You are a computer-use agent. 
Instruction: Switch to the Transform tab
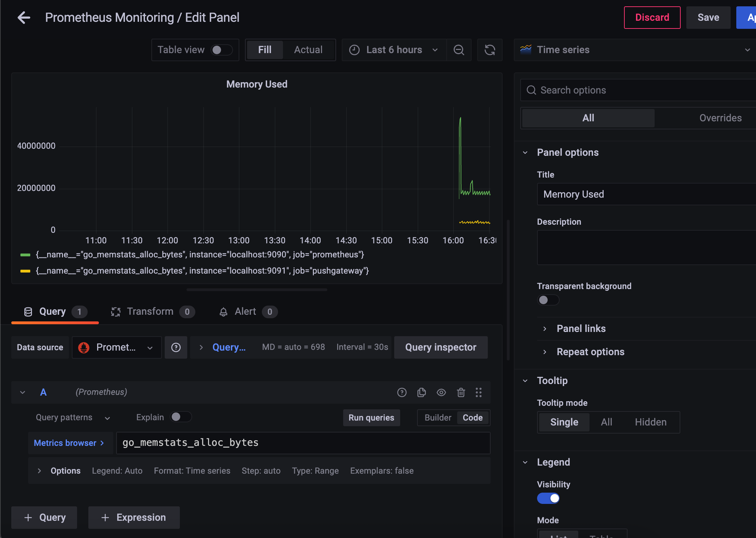pyautogui.click(x=150, y=312)
